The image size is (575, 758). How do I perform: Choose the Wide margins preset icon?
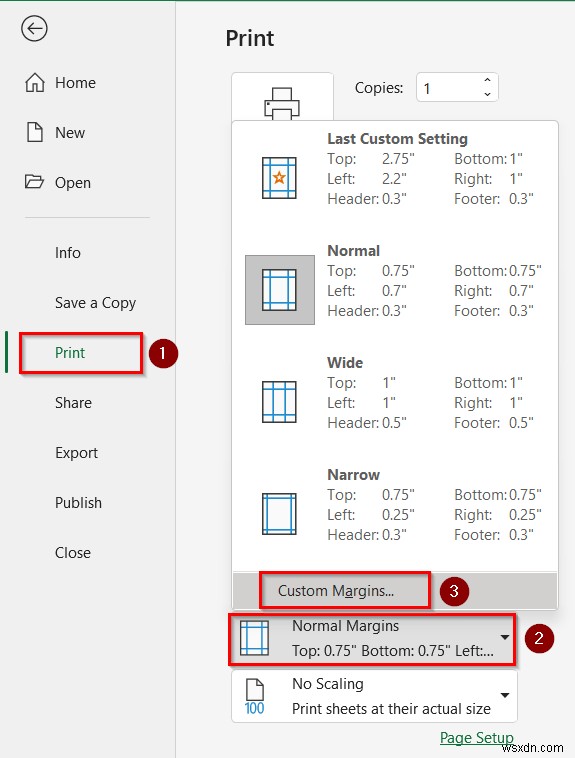pos(279,402)
